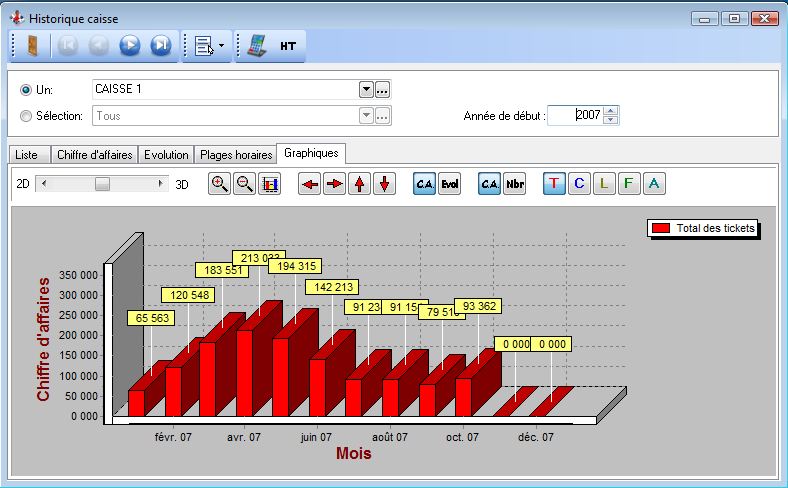Image resolution: width=788 pixels, height=488 pixels.
Task: Click the cash register calculator icon
Action: [x=258, y=46]
